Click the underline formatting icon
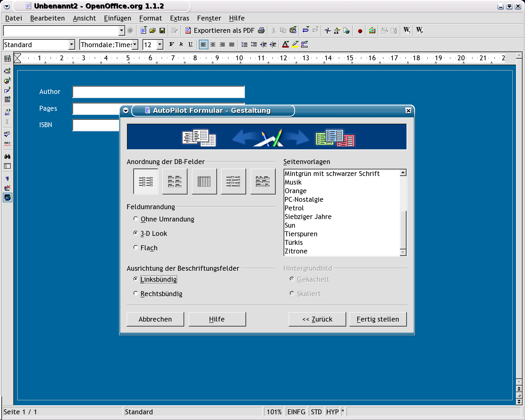This screenshot has height=420, width=525. pyautogui.click(x=190, y=44)
